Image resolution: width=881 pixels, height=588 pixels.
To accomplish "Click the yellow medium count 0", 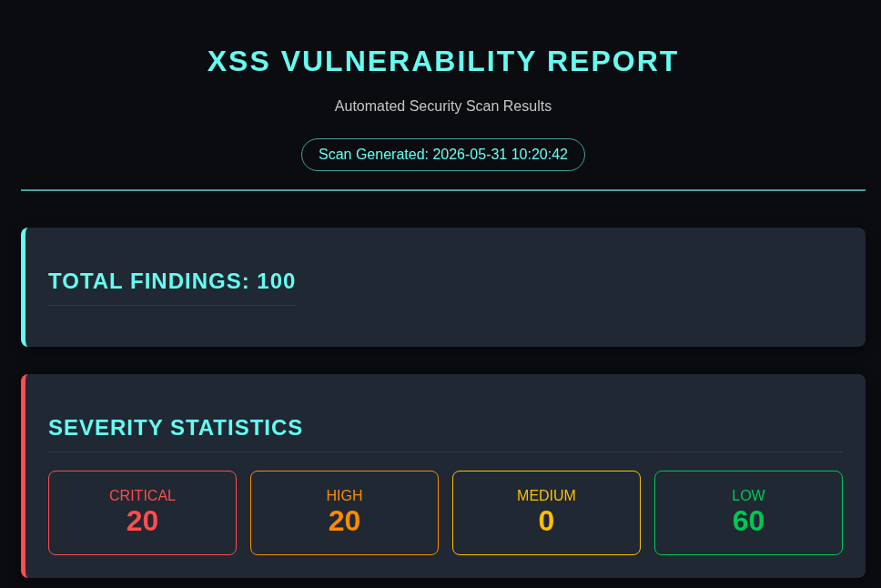I will (546, 522).
